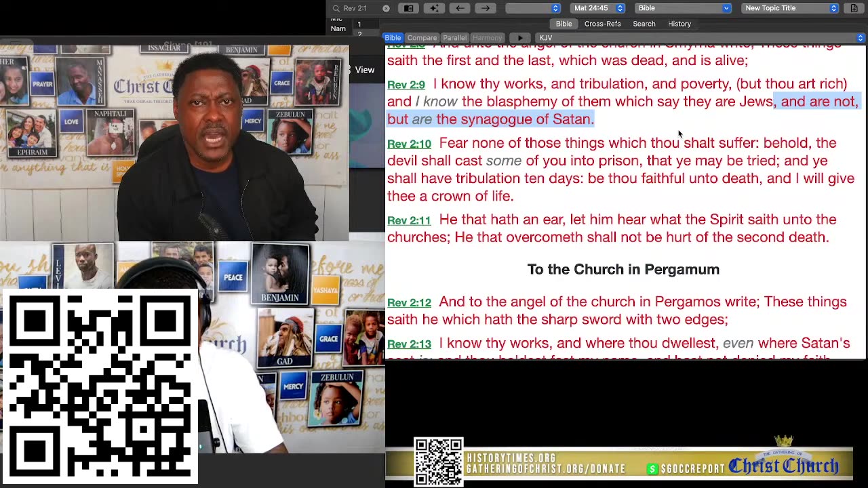Screen dimensions: 868x488
Task: Switch to the Search tab
Action: (644, 24)
